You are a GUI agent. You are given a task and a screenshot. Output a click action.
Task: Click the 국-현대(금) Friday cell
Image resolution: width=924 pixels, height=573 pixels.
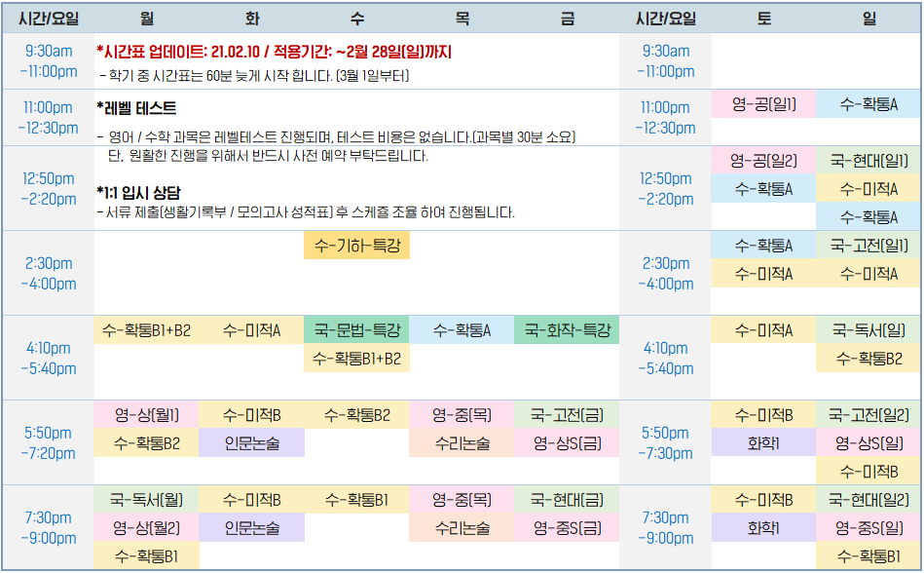[x=567, y=500]
